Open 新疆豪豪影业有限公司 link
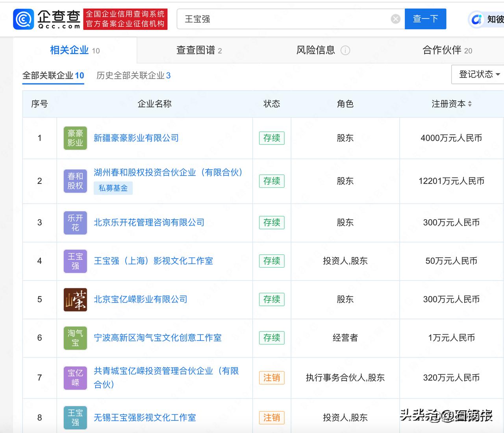The image size is (504, 433). [x=136, y=138]
